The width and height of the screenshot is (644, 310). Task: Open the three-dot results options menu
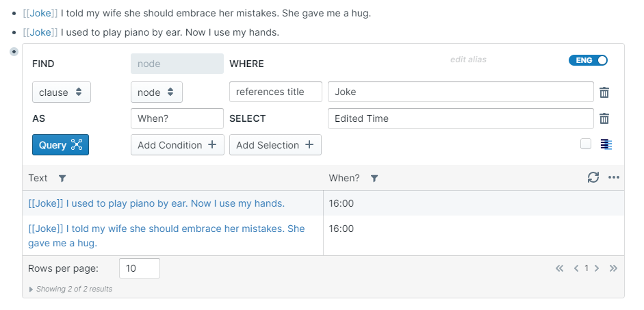click(x=614, y=178)
